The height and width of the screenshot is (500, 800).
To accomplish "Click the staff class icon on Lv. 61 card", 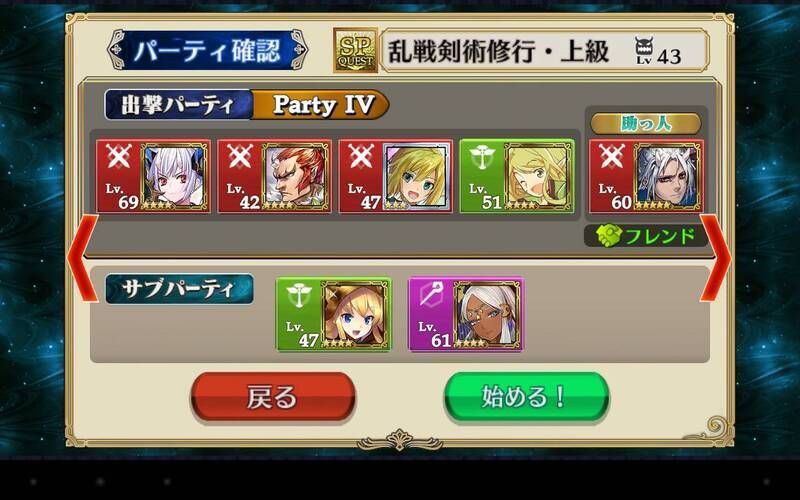I will [x=431, y=294].
